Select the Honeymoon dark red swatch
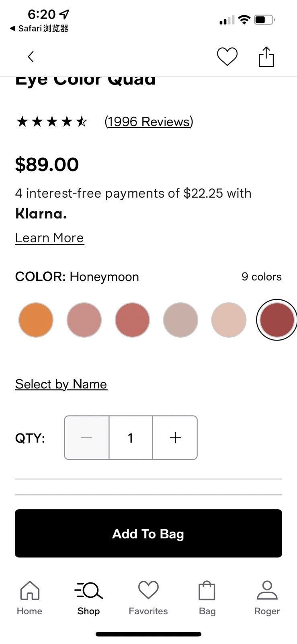 (x=277, y=320)
